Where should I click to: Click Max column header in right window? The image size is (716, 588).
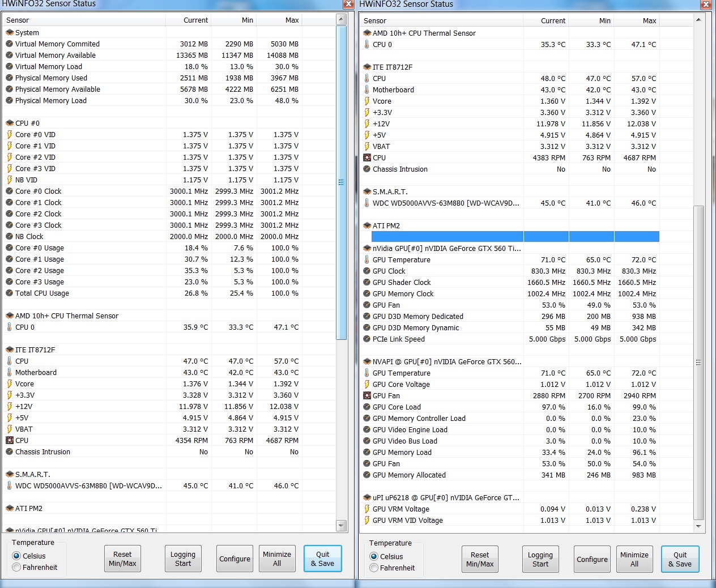[637, 21]
